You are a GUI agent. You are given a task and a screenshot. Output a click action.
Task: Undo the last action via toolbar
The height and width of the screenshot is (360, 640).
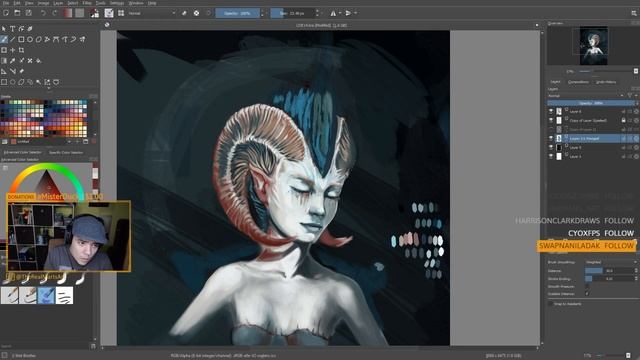coord(43,13)
